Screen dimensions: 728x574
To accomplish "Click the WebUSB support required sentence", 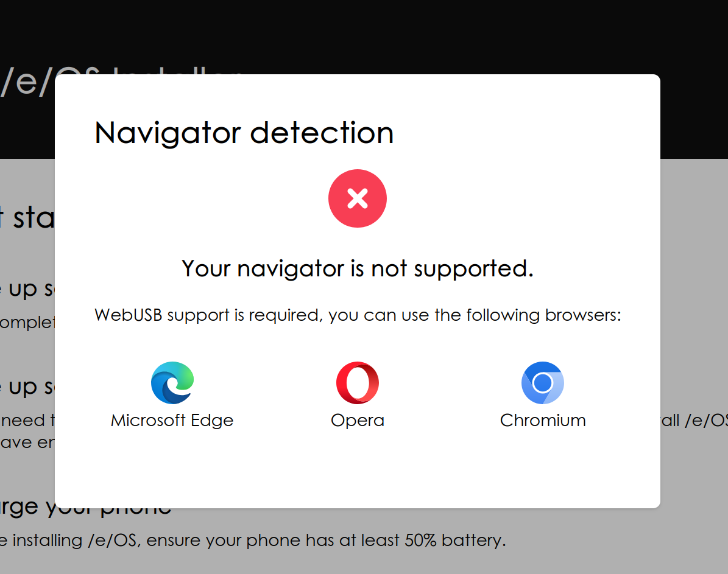I will click(358, 315).
